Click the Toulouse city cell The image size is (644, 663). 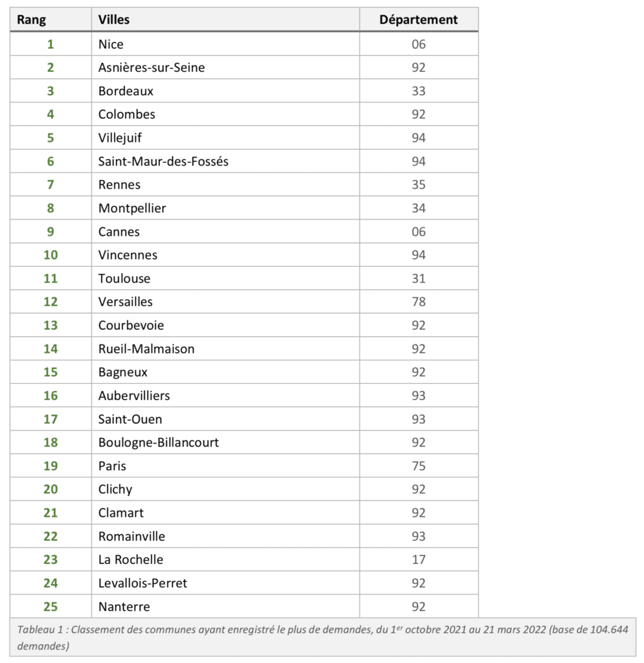click(x=124, y=278)
